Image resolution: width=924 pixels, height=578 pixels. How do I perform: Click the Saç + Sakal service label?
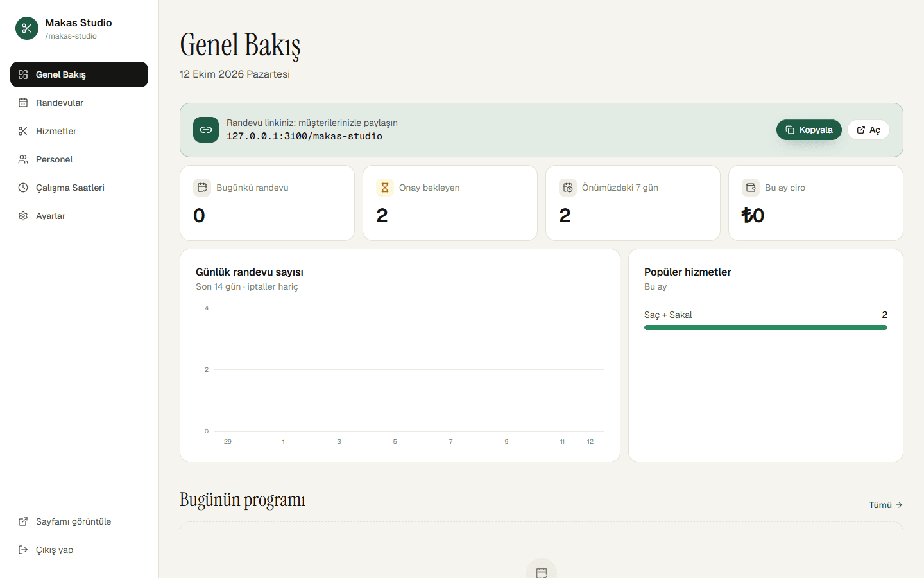tap(668, 315)
